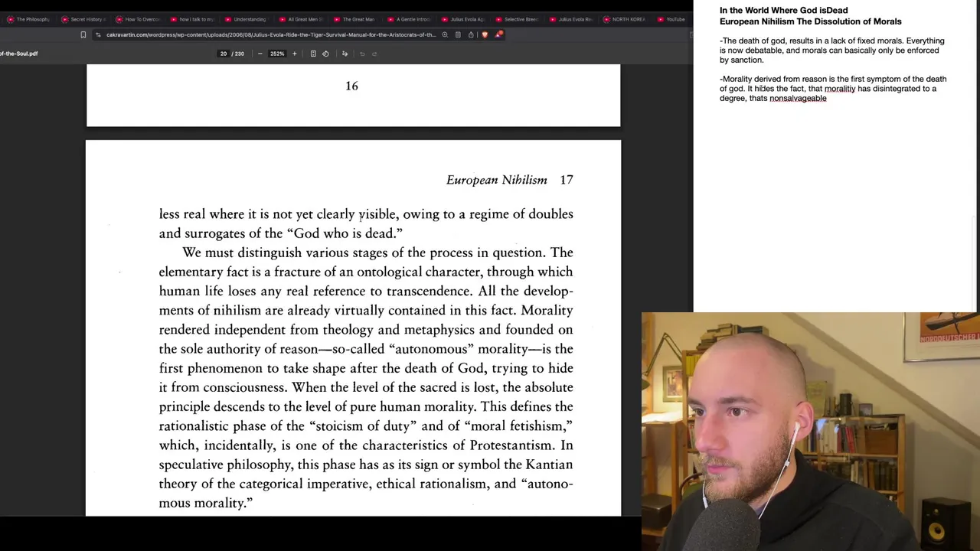980x551 pixels.
Task: Click the PDF page number field showing 20
Action: point(224,54)
